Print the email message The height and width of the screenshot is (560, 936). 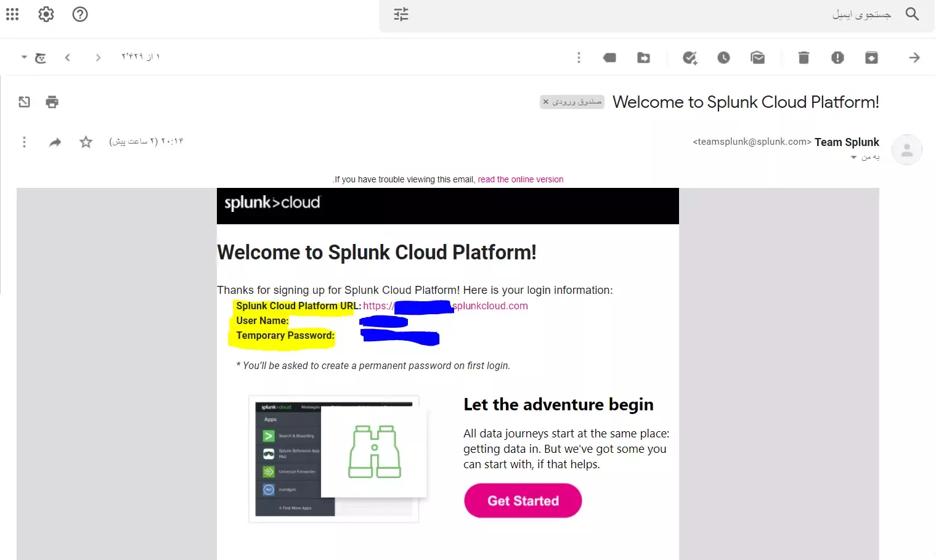coord(52,102)
